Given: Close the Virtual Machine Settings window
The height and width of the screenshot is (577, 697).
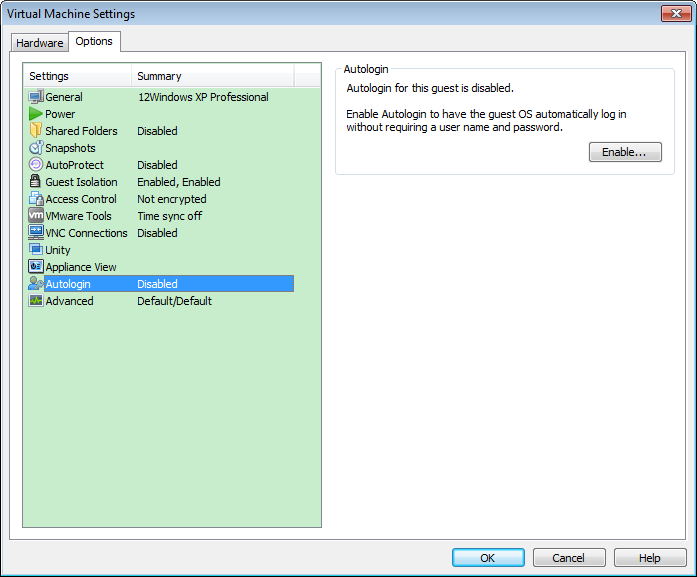Looking at the screenshot, I should 676,13.
